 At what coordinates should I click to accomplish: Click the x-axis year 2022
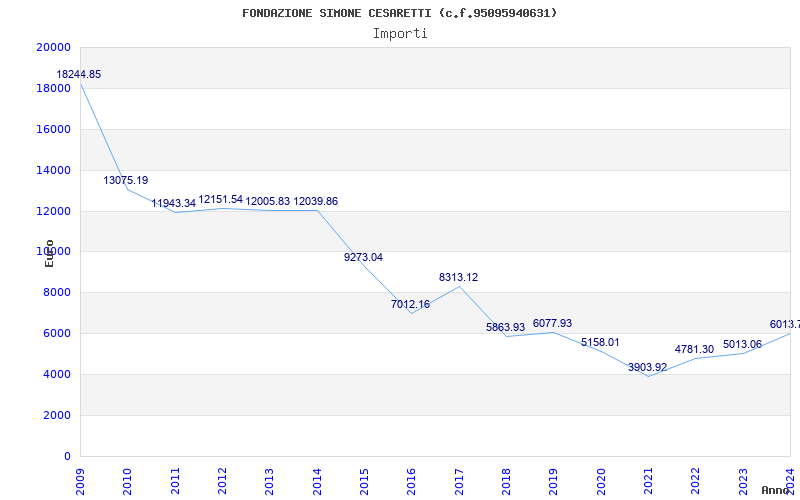click(695, 481)
